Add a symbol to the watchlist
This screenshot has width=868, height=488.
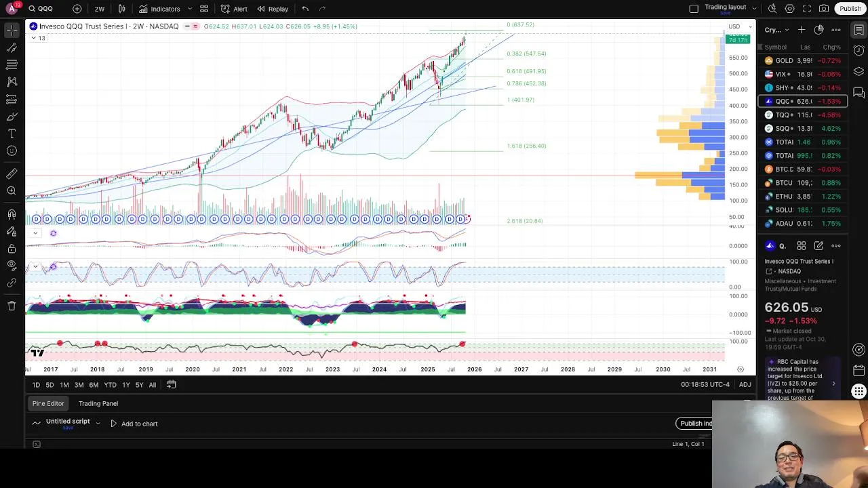pyautogui.click(x=802, y=30)
